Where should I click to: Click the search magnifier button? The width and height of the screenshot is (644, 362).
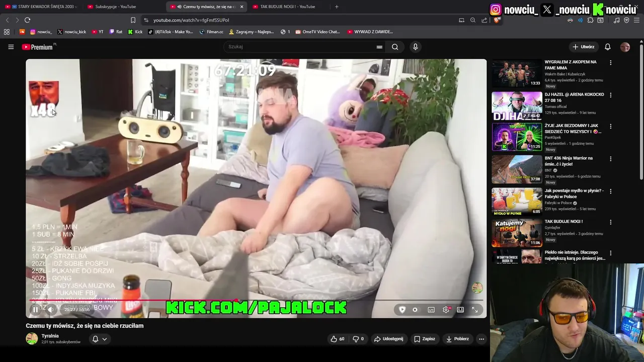[x=395, y=47]
